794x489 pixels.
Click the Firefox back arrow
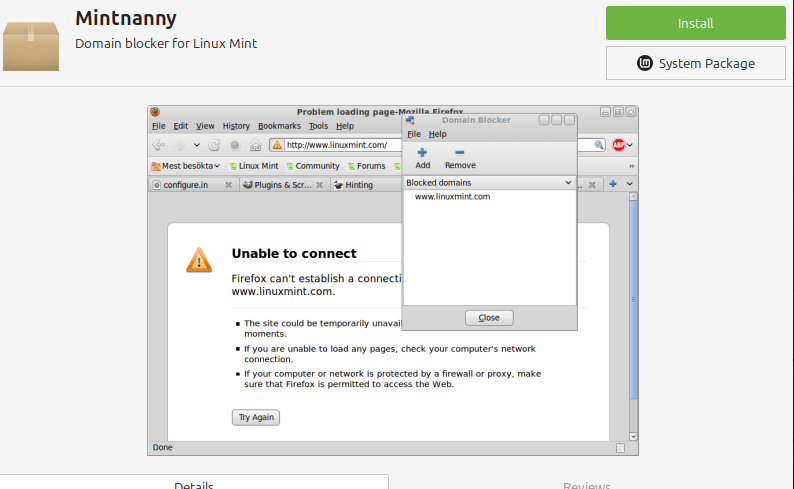coord(158,145)
